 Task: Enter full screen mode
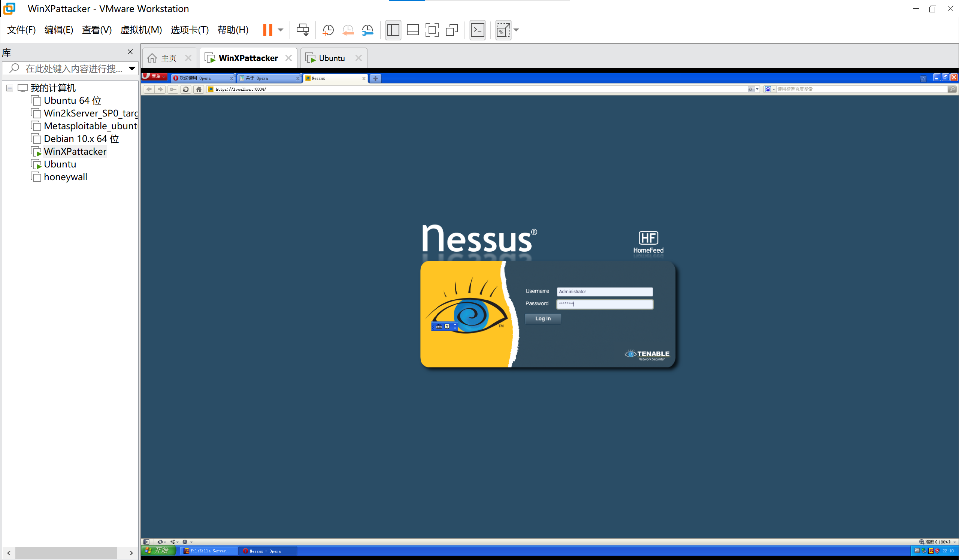[x=432, y=30]
